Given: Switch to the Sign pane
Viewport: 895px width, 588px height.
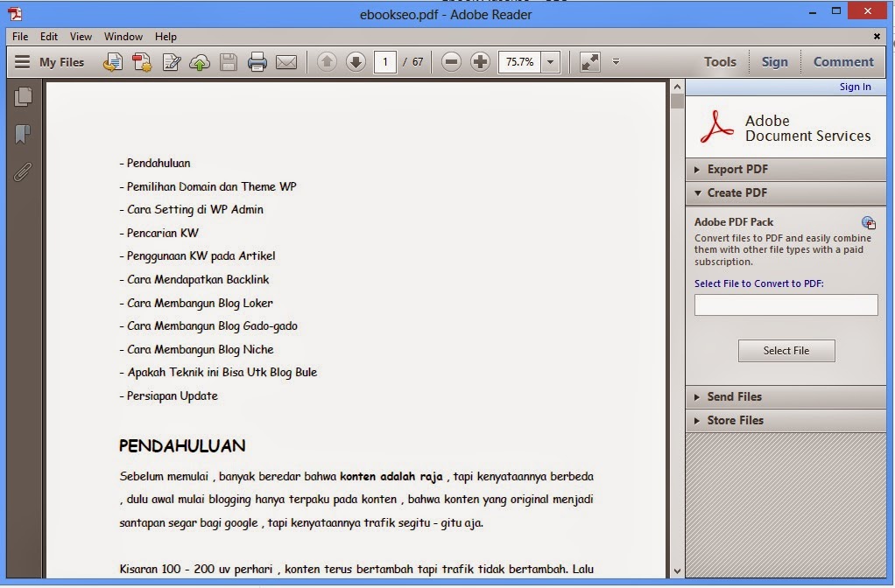Looking at the screenshot, I should click(774, 61).
